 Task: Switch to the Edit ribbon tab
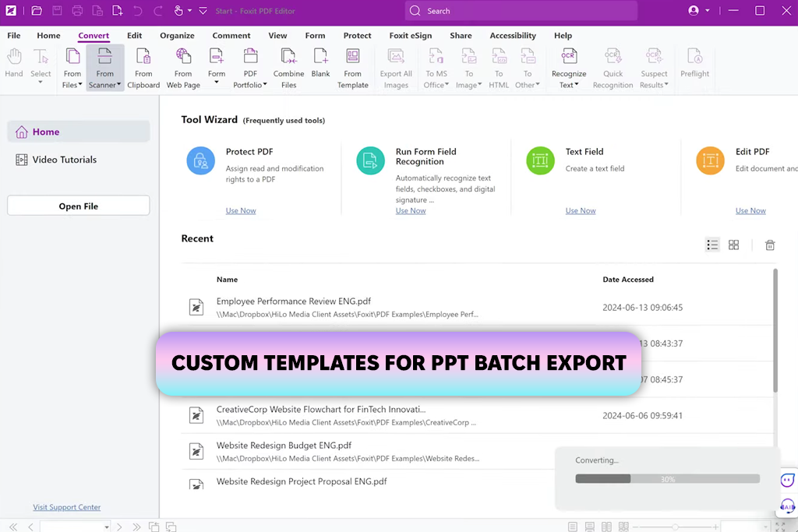[134, 36]
